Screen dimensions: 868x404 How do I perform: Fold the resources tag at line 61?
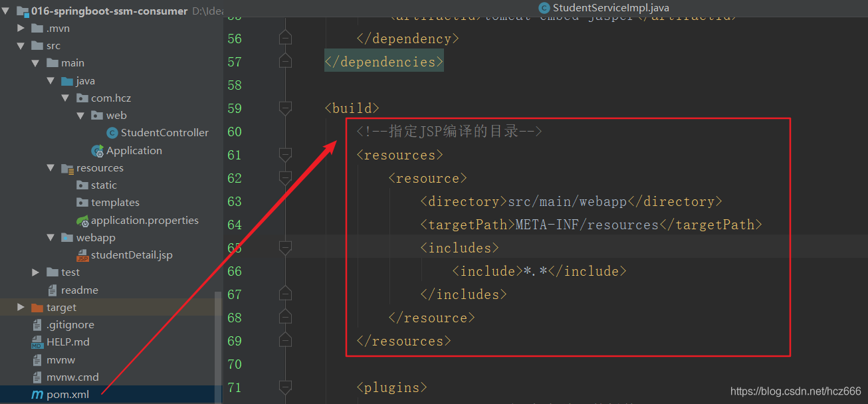(285, 155)
